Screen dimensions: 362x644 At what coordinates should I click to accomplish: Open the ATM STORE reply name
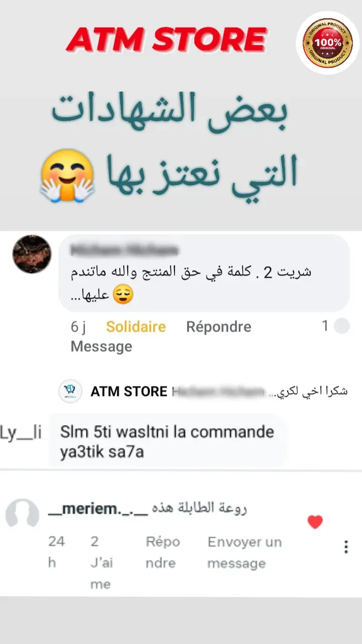pyautogui.click(x=129, y=391)
